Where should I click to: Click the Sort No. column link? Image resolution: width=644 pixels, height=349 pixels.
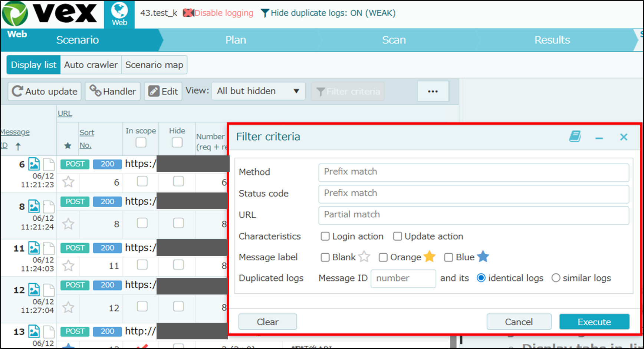coord(86,139)
